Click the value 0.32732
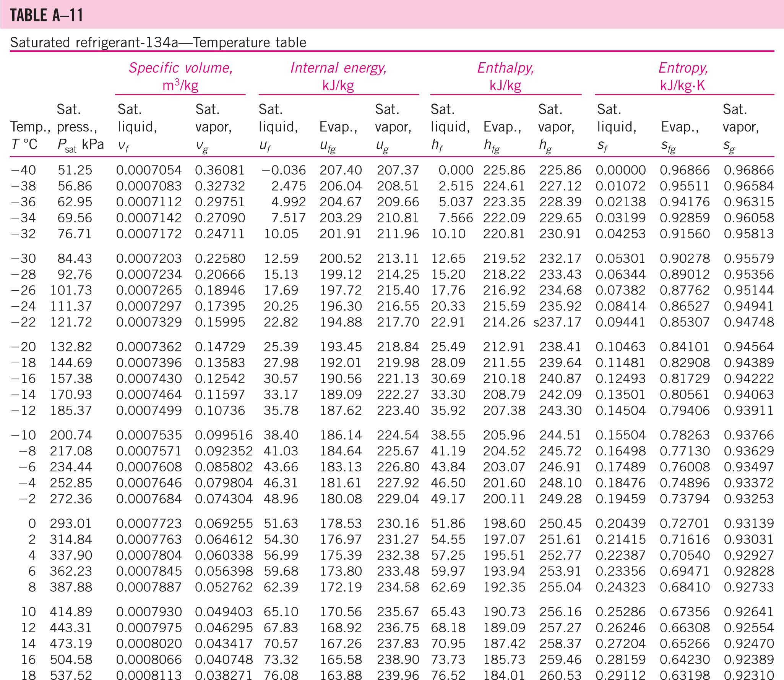Screen dimensions: 784x680 (220, 186)
